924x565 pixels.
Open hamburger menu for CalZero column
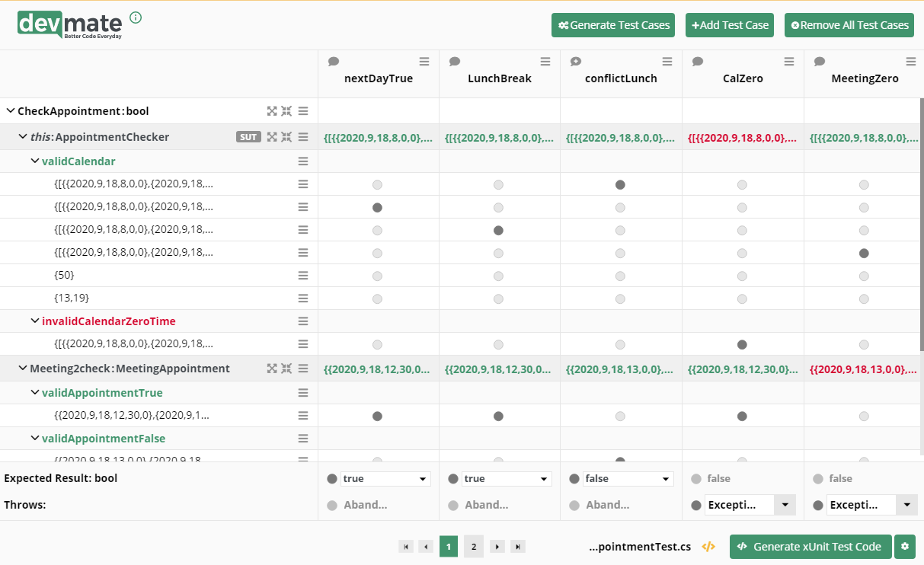click(x=789, y=62)
